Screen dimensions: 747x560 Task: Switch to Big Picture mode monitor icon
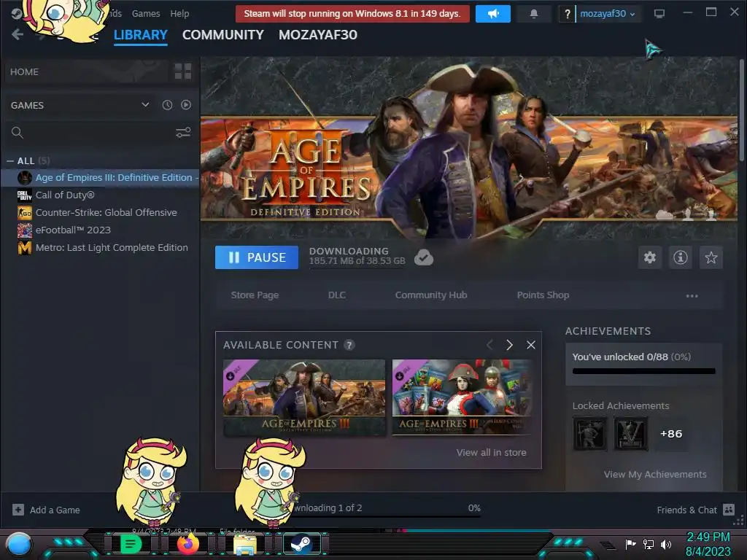[x=659, y=13]
